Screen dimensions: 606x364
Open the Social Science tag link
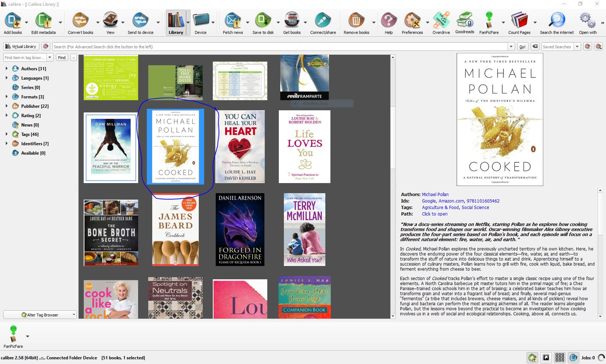475,207
